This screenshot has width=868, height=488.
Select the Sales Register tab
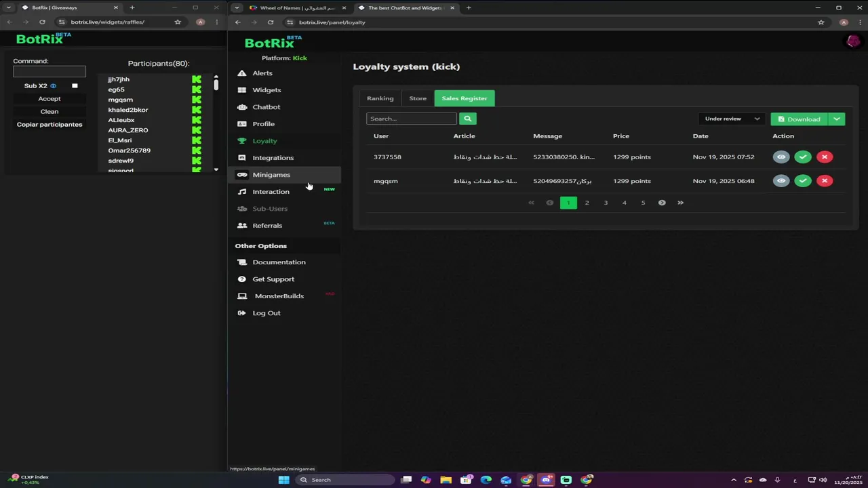click(465, 98)
